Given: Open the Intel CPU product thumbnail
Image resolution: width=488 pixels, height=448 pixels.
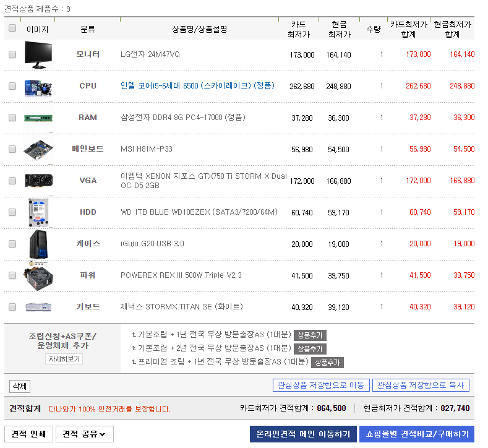Looking at the screenshot, I should click(38, 87).
